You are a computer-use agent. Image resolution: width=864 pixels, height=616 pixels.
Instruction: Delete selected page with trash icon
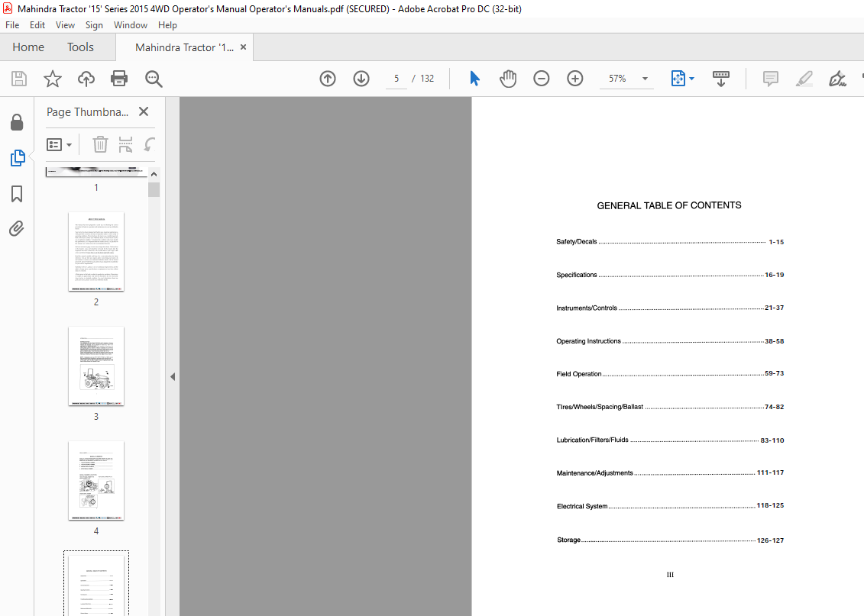pyautogui.click(x=100, y=145)
